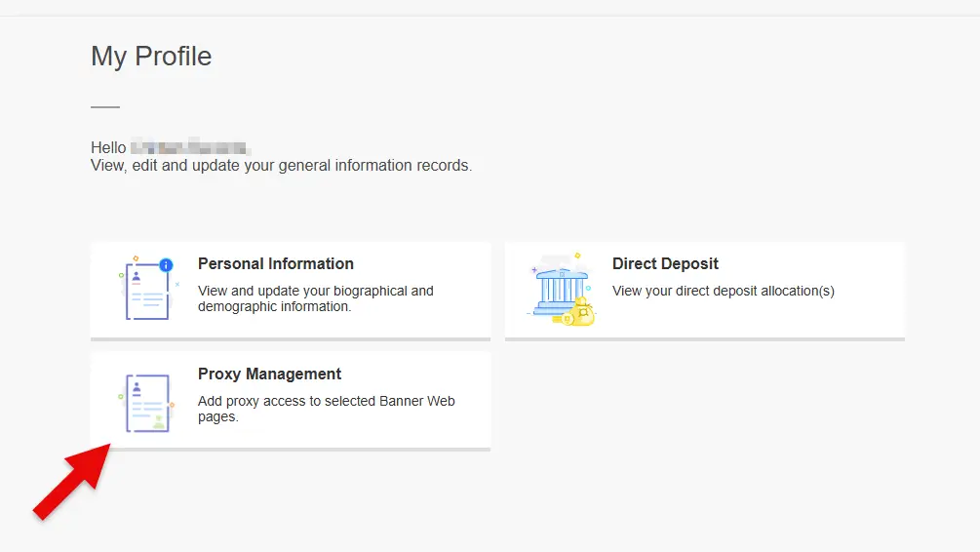Click the 'View, edit and update' intro text
Image resolution: width=980 pixels, height=552 pixels.
click(x=281, y=166)
